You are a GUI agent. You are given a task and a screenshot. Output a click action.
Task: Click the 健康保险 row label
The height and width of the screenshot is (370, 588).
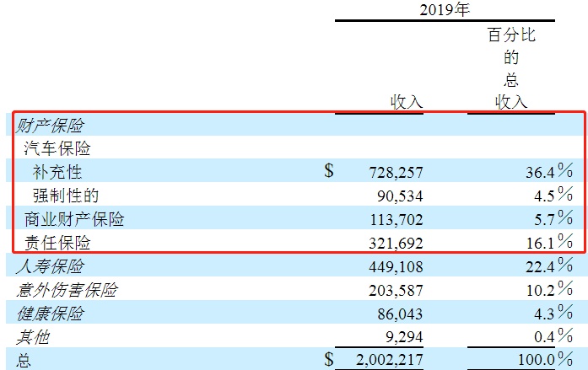(49, 314)
